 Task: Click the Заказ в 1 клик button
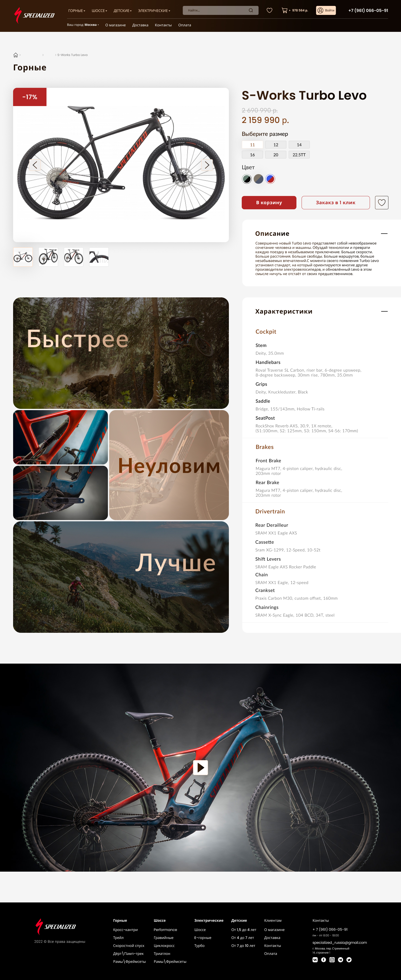(335, 202)
